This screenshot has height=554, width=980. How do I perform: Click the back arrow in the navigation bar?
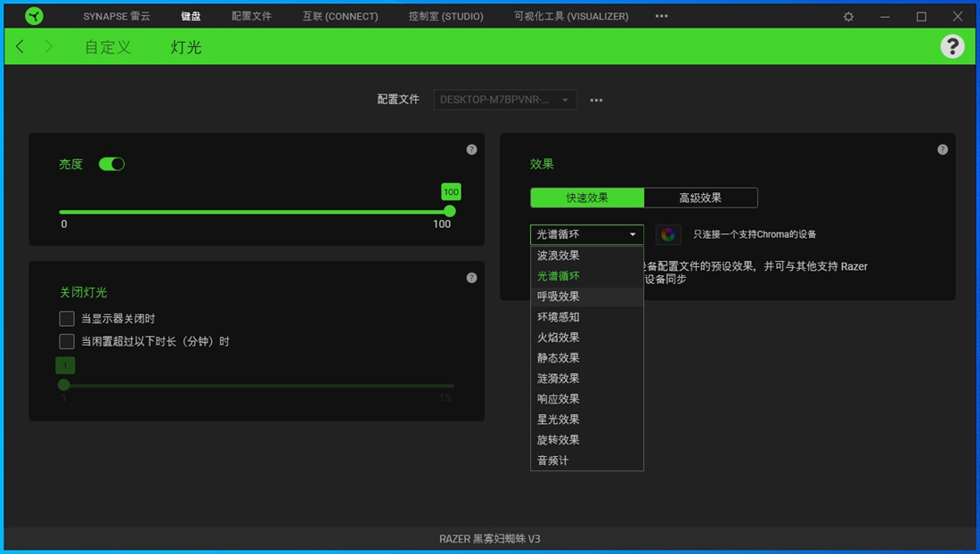click(20, 46)
